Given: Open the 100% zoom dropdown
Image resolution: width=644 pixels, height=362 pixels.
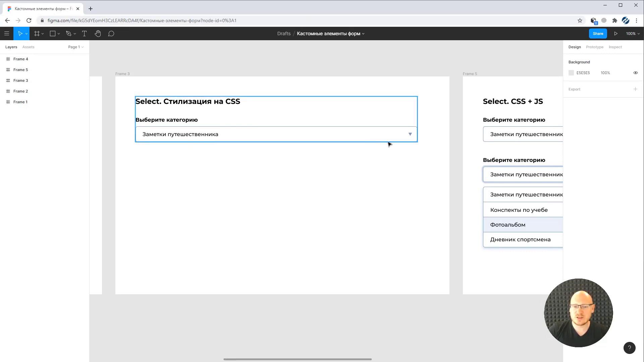Looking at the screenshot, I should 633,34.
